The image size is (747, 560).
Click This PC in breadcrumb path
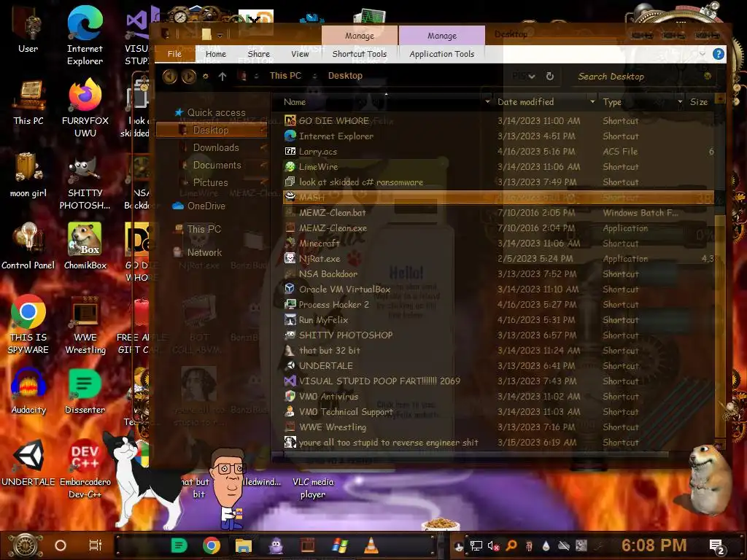click(285, 76)
